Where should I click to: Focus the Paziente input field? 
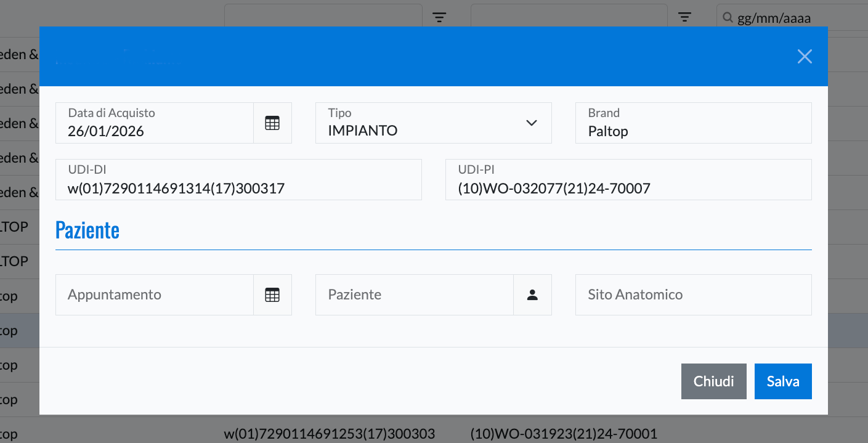point(415,295)
